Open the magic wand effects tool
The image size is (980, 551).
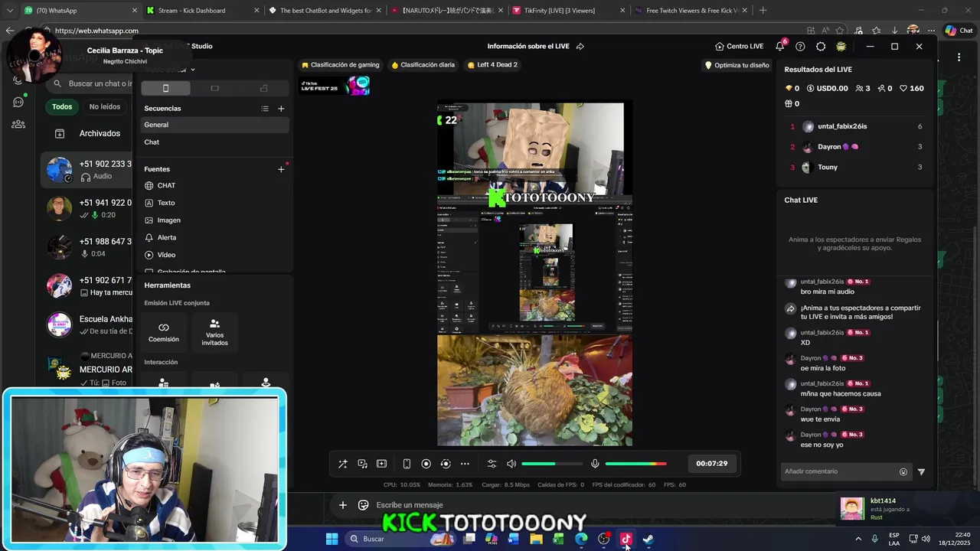pyautogui.click(x=343, y=464)
